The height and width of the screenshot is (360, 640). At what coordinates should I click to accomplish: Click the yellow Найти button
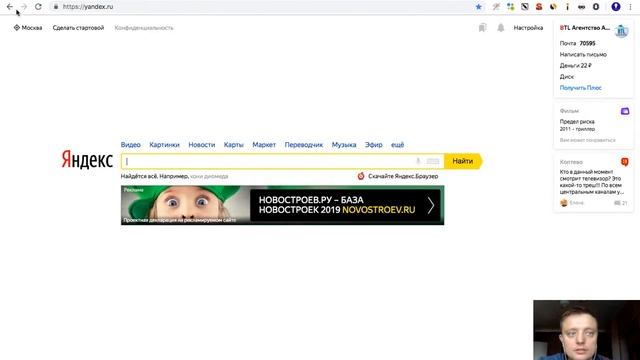tap(463, 161)
